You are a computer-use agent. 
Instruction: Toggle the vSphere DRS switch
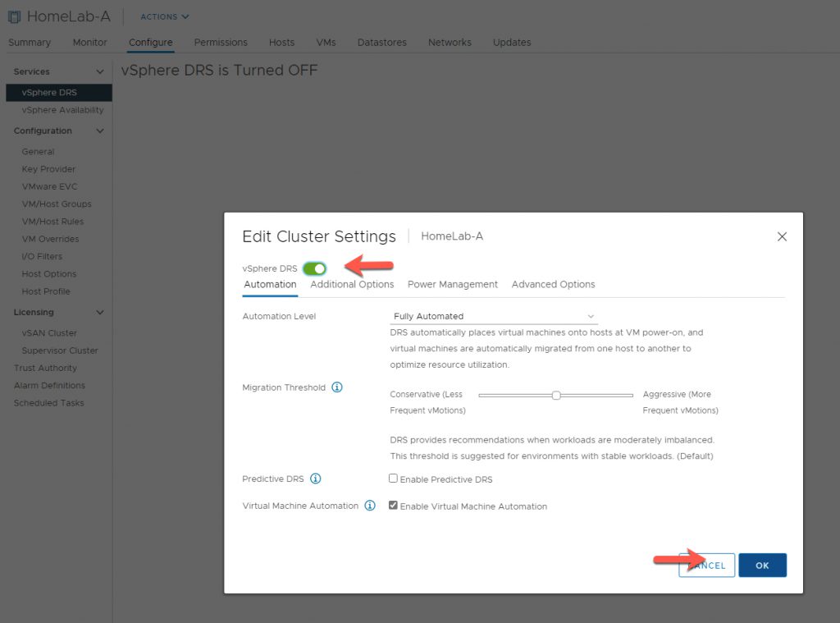pos(314,268)
